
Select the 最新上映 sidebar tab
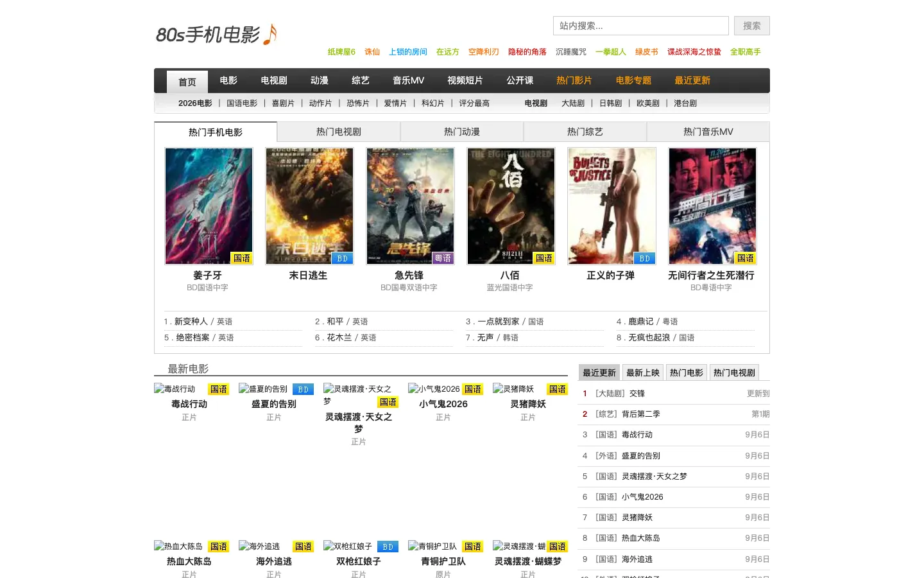pos(643,372)
